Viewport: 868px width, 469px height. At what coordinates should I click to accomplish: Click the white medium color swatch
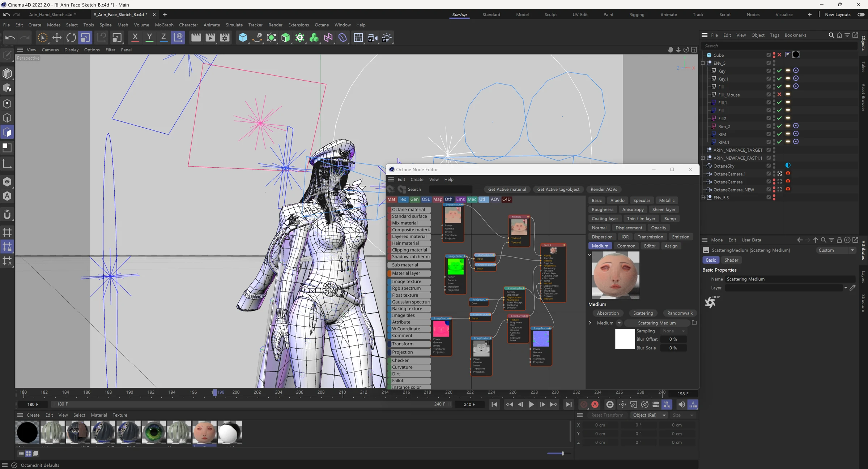[x=625, y=339]
